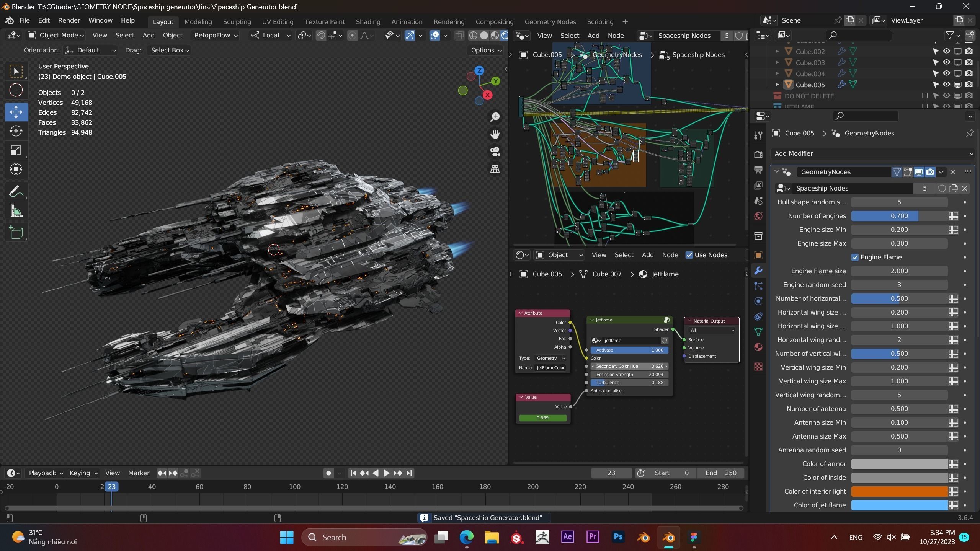Open the Output properties tab
The height and width of the screenshot is (551, 980).
point(758,170)
